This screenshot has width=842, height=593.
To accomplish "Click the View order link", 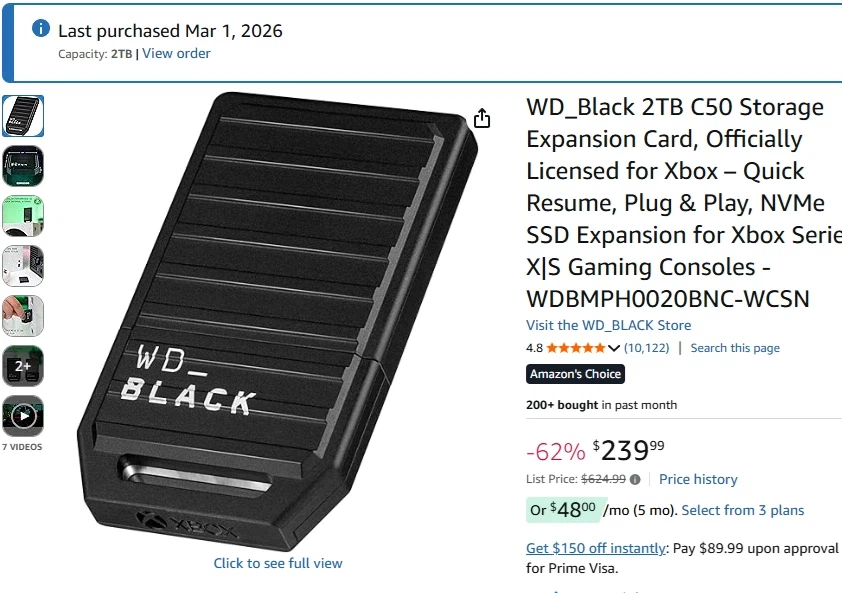I will 176,54.
